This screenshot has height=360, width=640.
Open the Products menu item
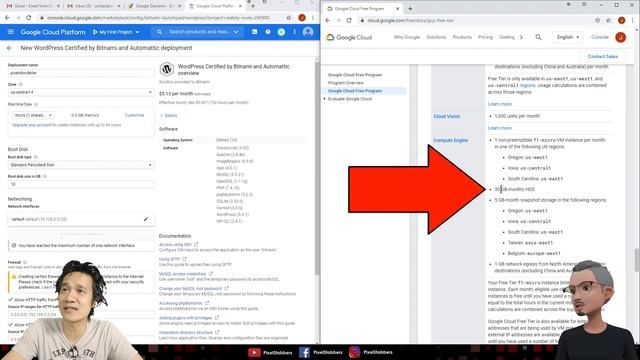(x=462, y=37)
